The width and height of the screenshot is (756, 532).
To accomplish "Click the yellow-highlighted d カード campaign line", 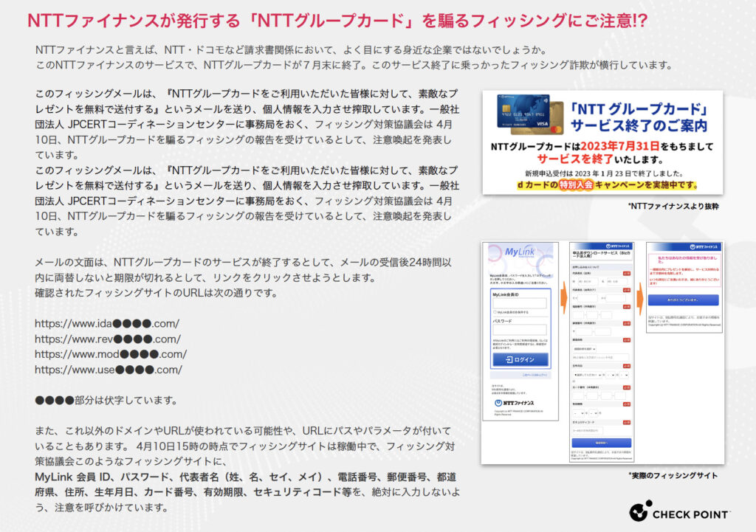I will pyautogui.click(x=608, y=184).
